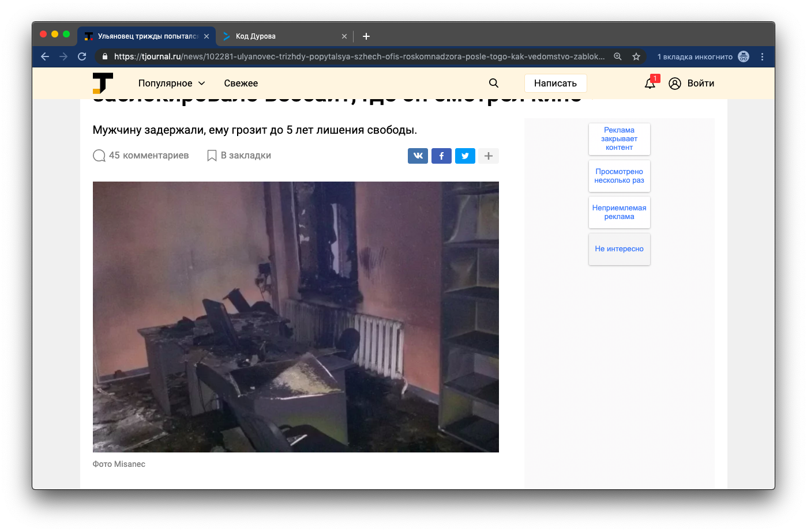
Task: Choose Реклама закрывает контент option
Action: coord(620,139)
